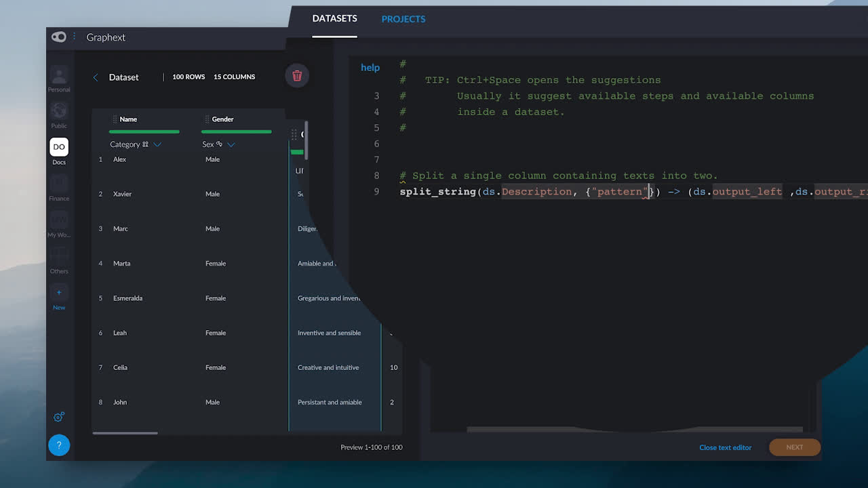
Task: Click the code editor horizontal scrollbar
Action: (635, 429)
